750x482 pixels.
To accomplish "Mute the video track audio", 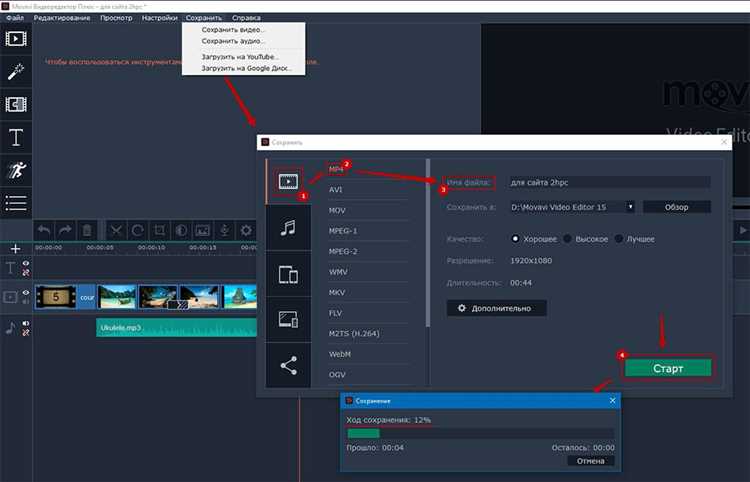I will (26, 302).
